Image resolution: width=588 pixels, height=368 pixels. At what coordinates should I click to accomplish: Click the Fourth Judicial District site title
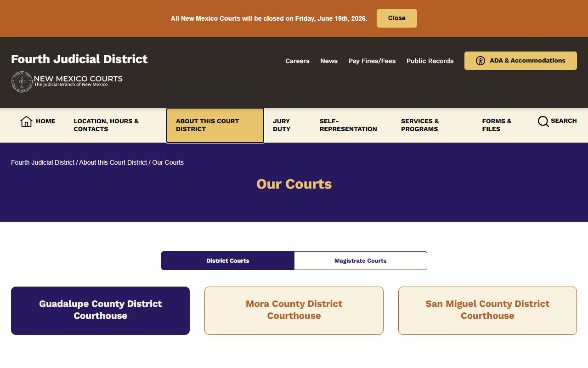pyautogui.click(x=79, y=59)
